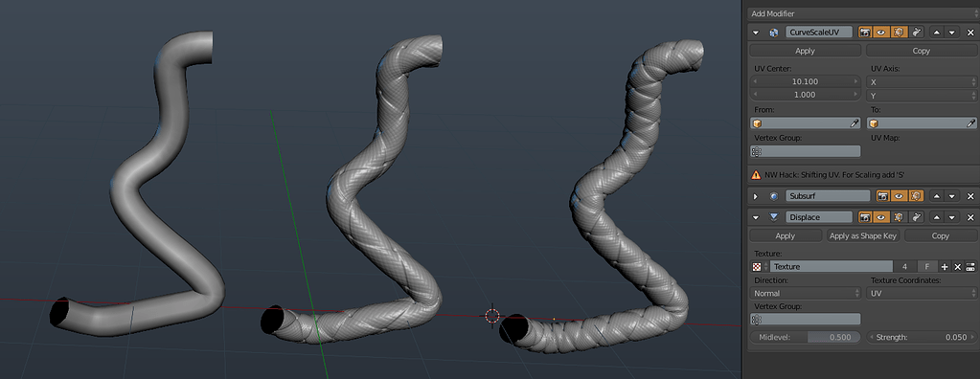Toggle edit mode display for Displace modifier
This screenshot has height=379, width=980.
point(899,217)
